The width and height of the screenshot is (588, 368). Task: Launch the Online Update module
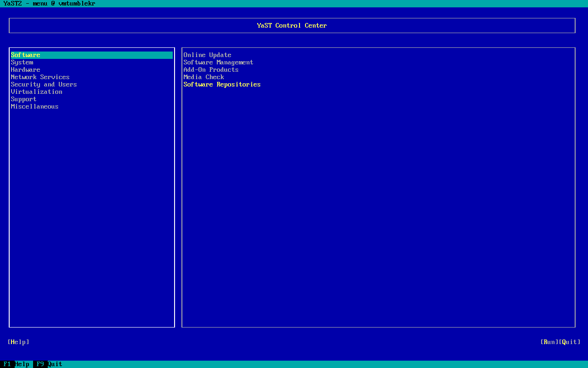(207, 55)
